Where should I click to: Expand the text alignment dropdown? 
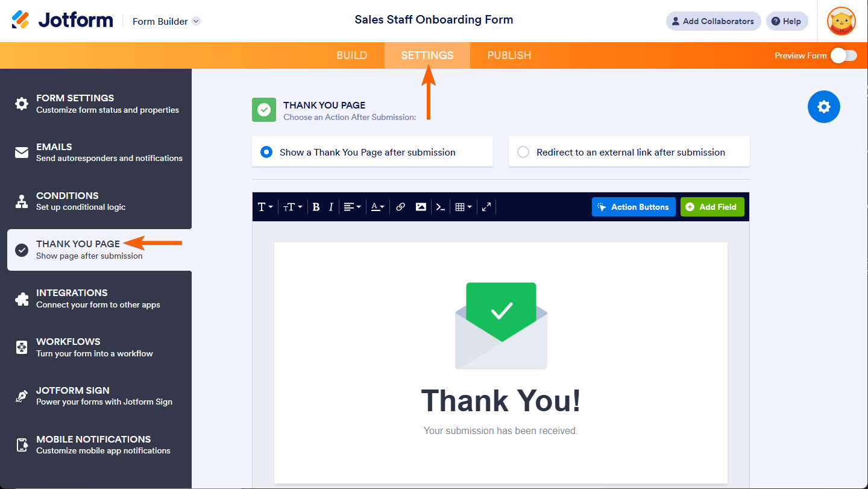[352, 207]
